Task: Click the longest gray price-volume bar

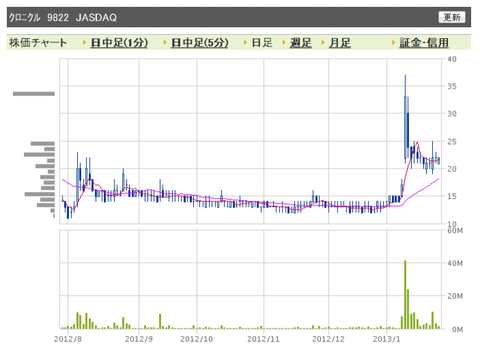Action: (x=34, y=94)
